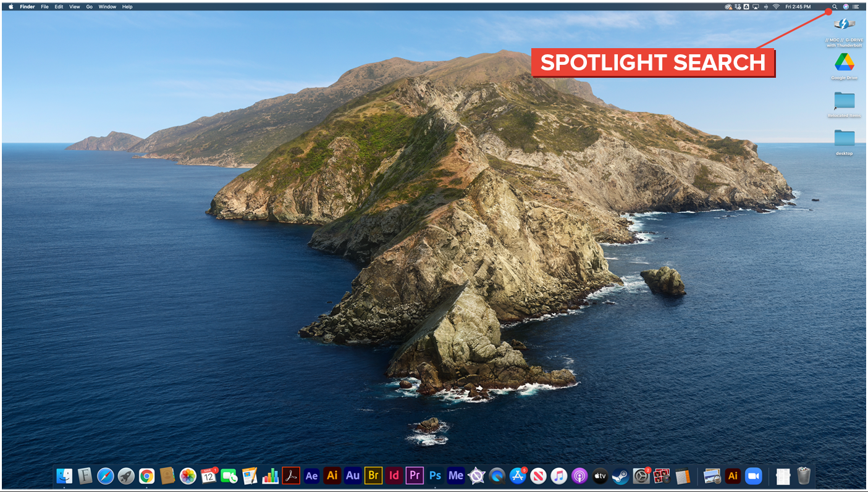The height and width of the screenshot is (492, 868).
Task: Show Notification Center from menu bar
Action: point(856,7)
